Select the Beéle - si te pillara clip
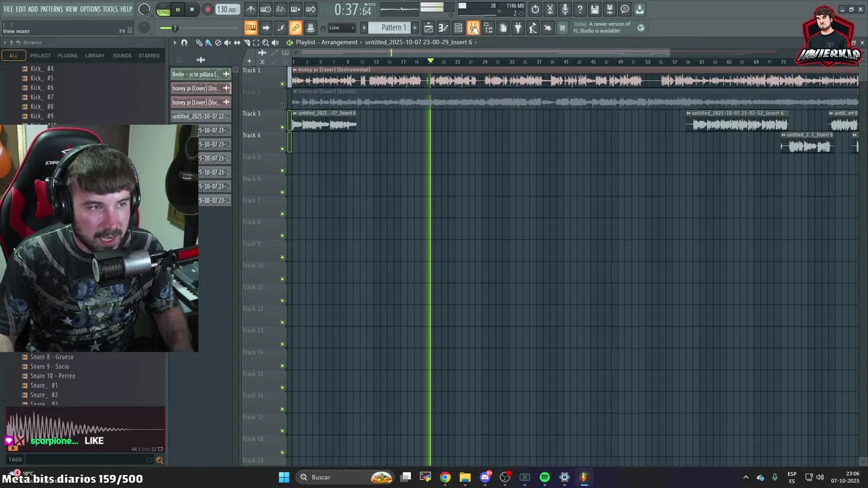This screenshot has width=868, height=488. tap(201, 74)
